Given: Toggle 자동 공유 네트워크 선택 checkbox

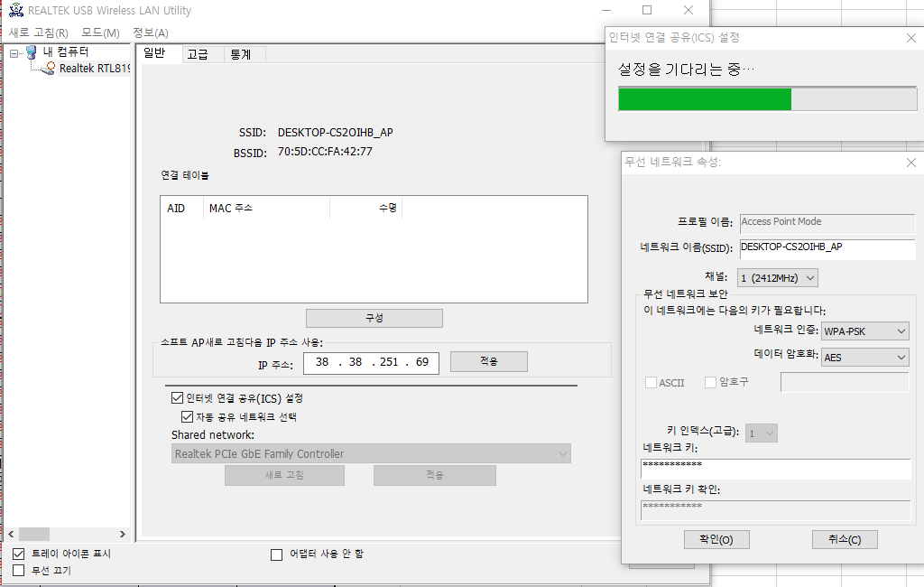Looking at the screenshot, I should coord(187,416).
